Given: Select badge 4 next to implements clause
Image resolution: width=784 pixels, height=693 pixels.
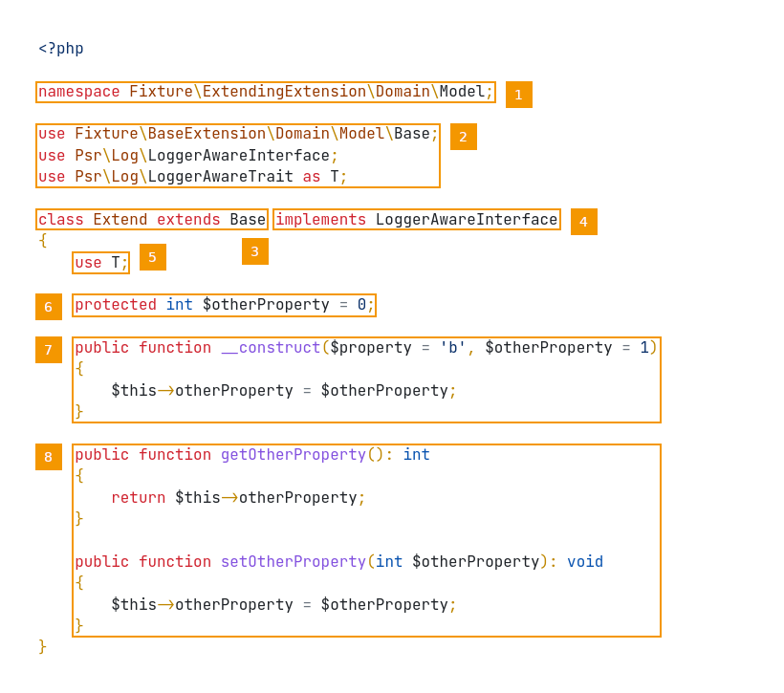Looking at the screenshot, I should coord(583,222).
